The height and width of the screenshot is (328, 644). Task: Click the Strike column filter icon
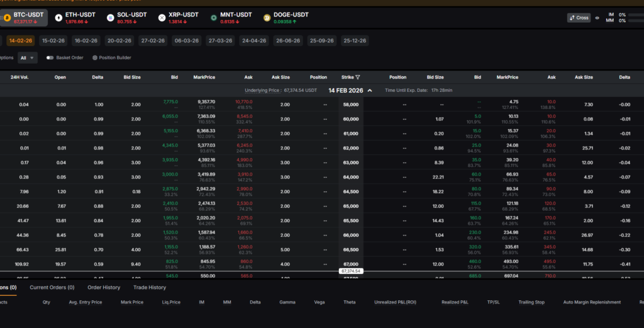point(358,77)
